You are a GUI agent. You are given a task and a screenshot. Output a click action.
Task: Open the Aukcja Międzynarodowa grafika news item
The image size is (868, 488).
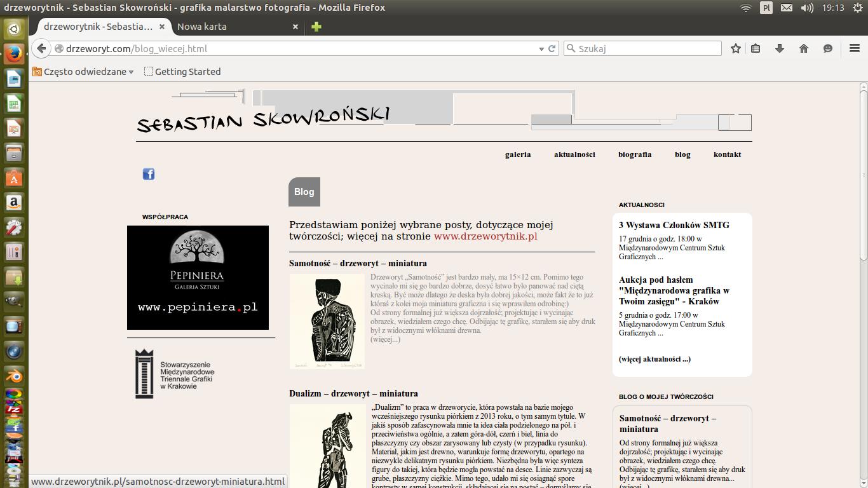[x=674, y=290]
